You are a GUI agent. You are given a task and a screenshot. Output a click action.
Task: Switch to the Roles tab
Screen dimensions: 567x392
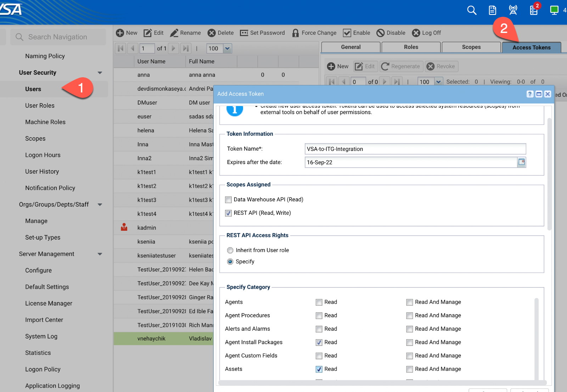click(x=411, y=47)
